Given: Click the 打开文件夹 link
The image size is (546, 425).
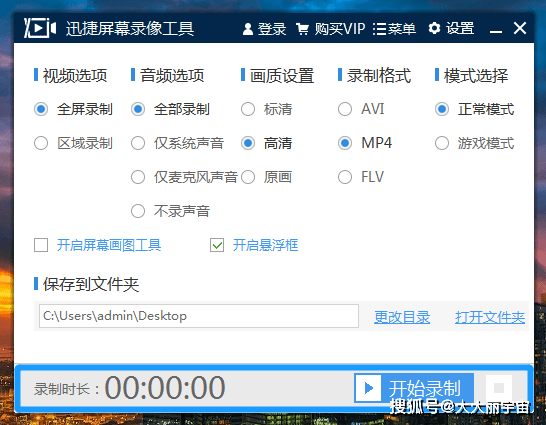Looking at the screenshot, I should tap(490, 317).
